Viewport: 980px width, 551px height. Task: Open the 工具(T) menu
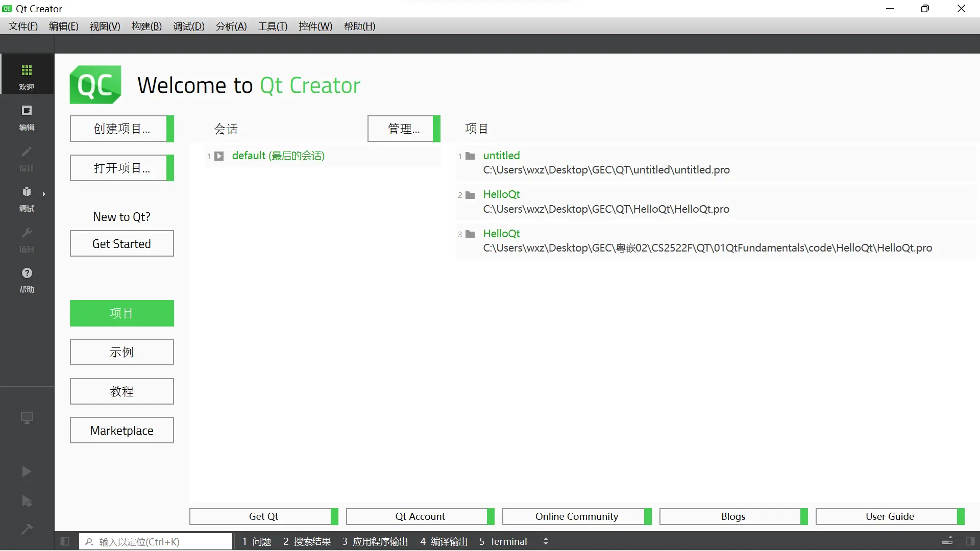click(x=272, y=26)
